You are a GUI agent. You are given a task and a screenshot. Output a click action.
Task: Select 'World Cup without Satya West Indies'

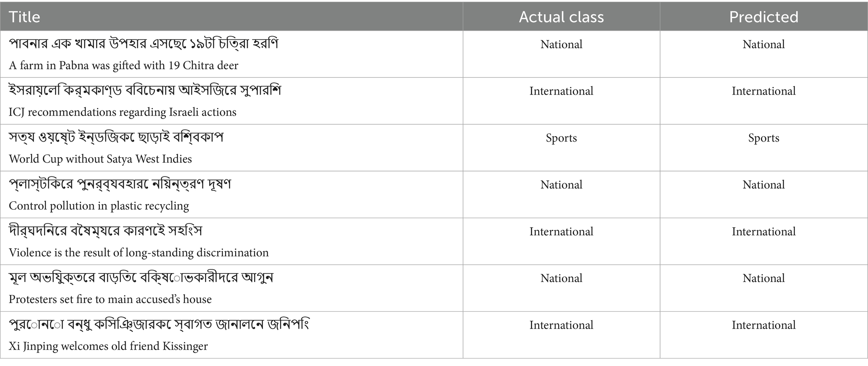coord(100,159)
